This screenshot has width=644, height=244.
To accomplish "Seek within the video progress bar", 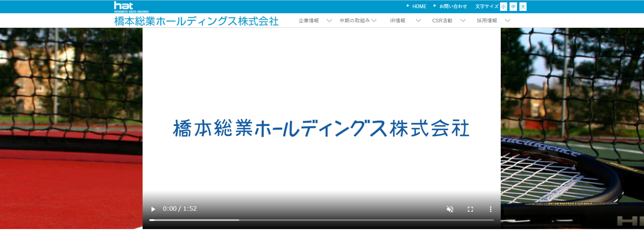I will [x=321, y=220].
